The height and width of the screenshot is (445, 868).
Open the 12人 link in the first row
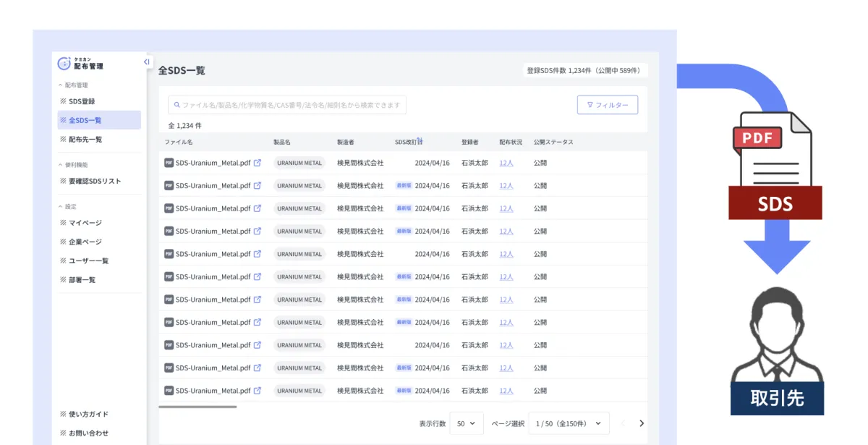point(506,163)
